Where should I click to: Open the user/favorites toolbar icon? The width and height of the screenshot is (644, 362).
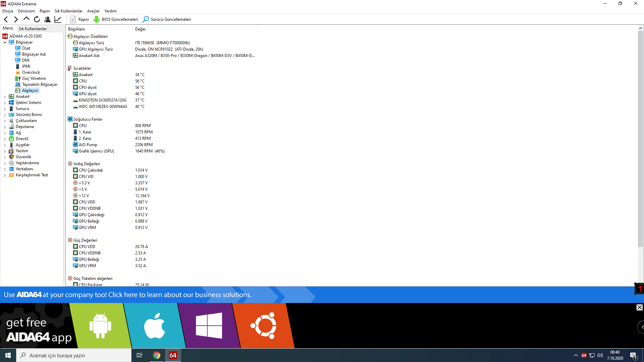47,19
